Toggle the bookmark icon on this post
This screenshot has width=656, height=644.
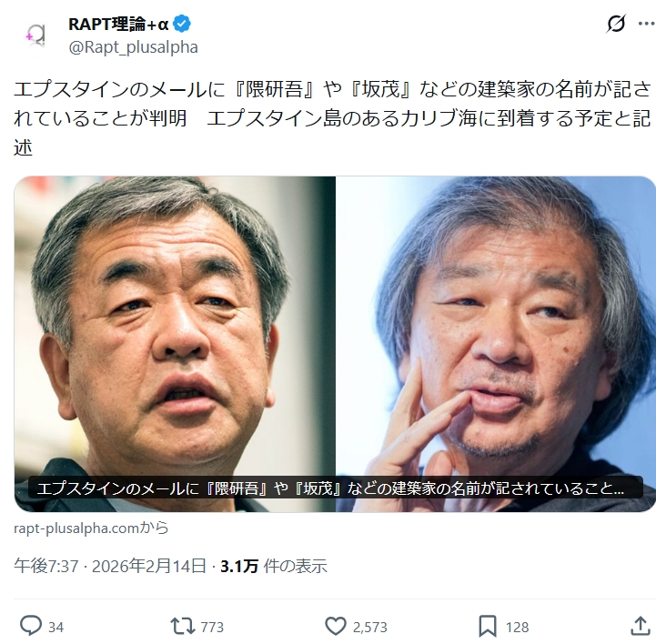pos(488,626)
